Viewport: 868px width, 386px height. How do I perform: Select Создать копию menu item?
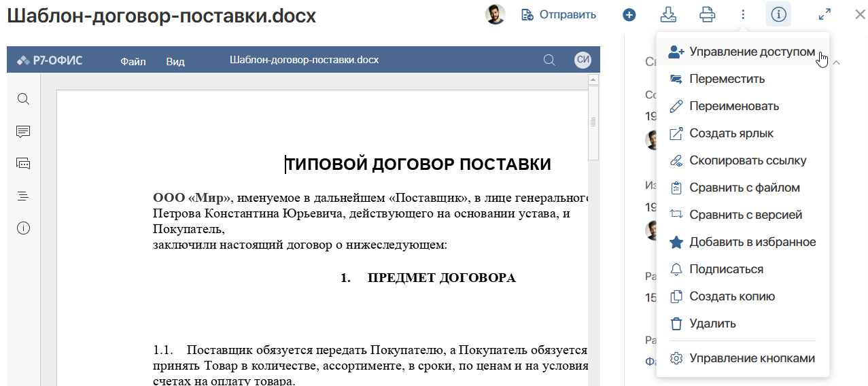[x=743, y=296]
